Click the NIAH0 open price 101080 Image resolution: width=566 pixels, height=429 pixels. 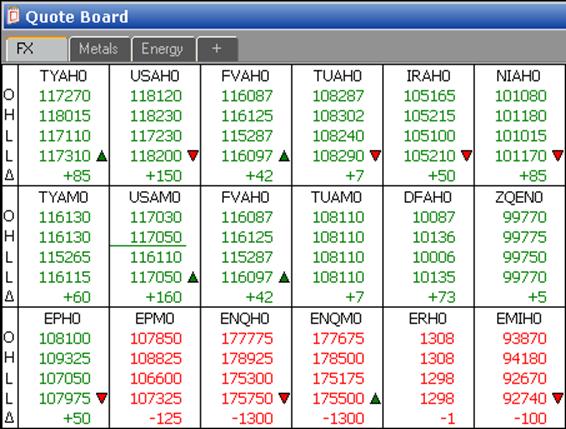click(x=521, y=96)
